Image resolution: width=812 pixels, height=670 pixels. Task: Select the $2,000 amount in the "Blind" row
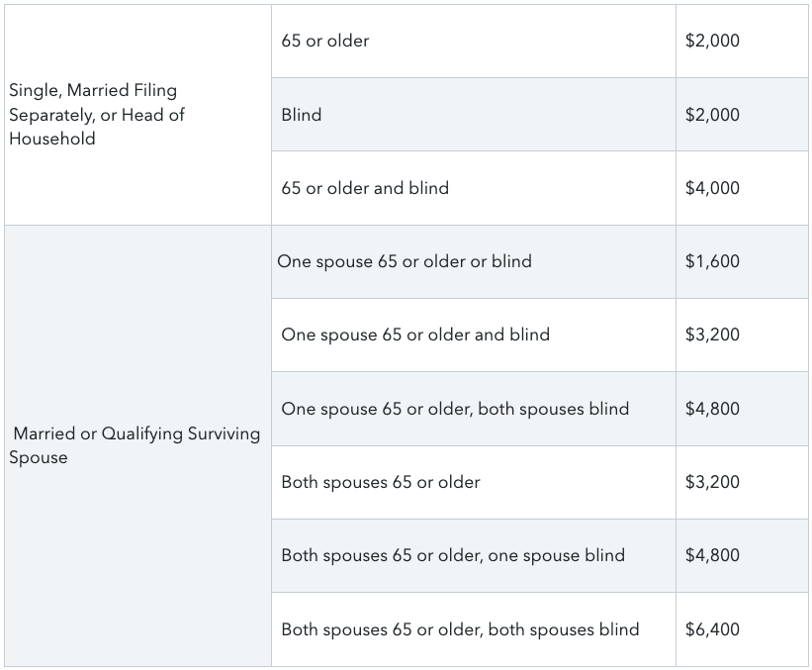(x=712, y=115)
